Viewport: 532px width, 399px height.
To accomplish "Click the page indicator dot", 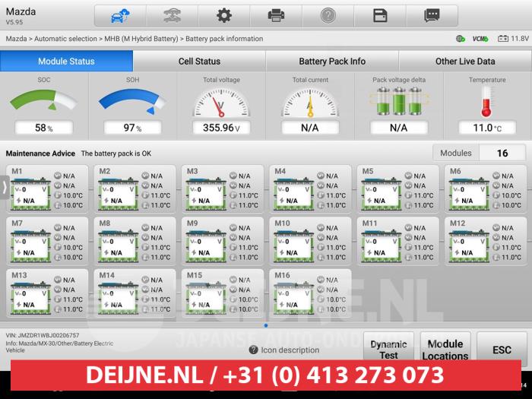I will [x=266, y=325].
